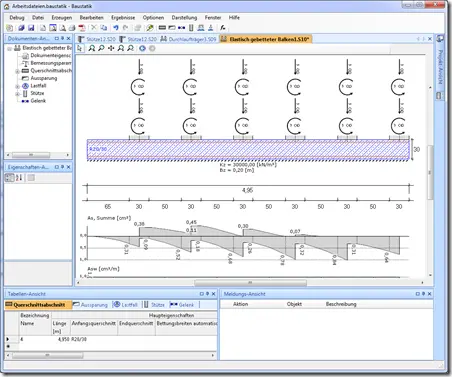This screenshot has height=377, width=452.
Task: Float the Tabellen-Ansicht panel window
Action: click(x=201, y=294)
